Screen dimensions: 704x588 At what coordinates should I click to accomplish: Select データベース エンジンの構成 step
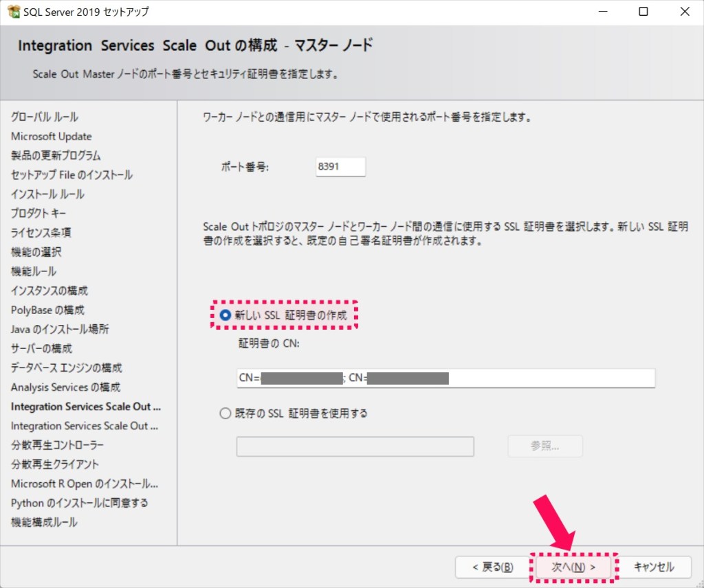(67, 367)
